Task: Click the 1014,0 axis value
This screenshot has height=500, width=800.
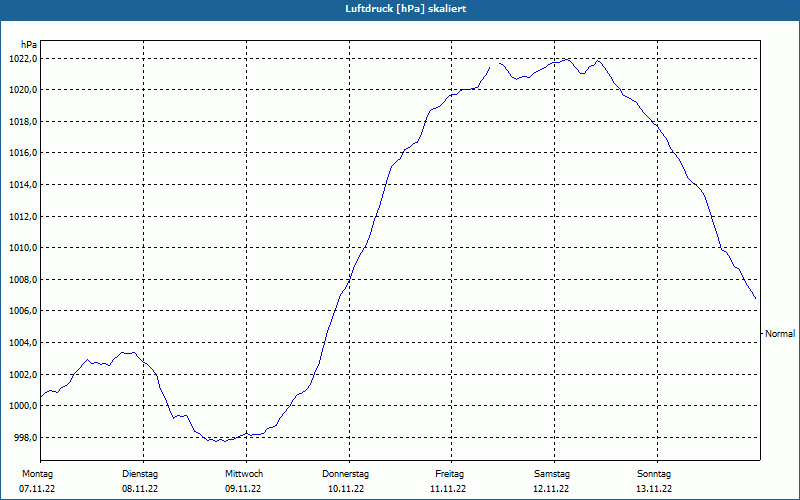Action: coord(23,185)
